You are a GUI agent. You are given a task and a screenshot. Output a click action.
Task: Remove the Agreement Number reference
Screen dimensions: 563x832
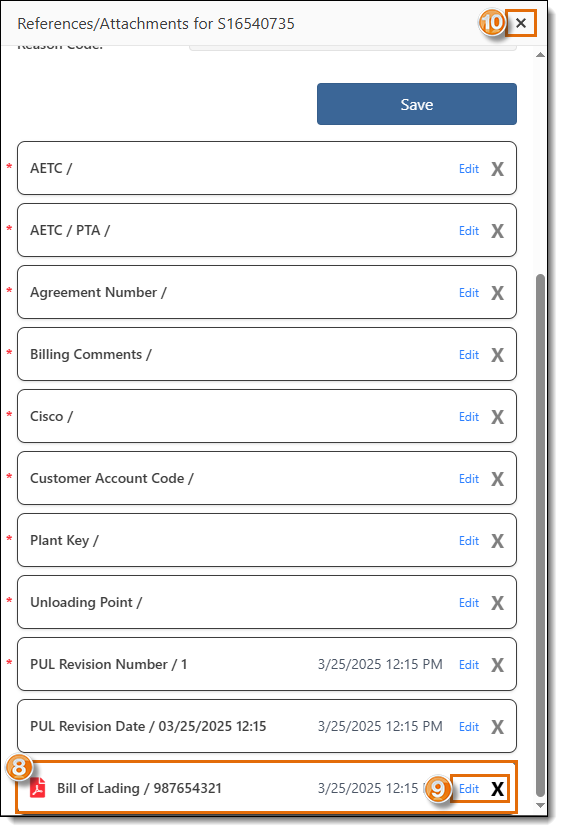pyautogui.click(x=497, y=293)
